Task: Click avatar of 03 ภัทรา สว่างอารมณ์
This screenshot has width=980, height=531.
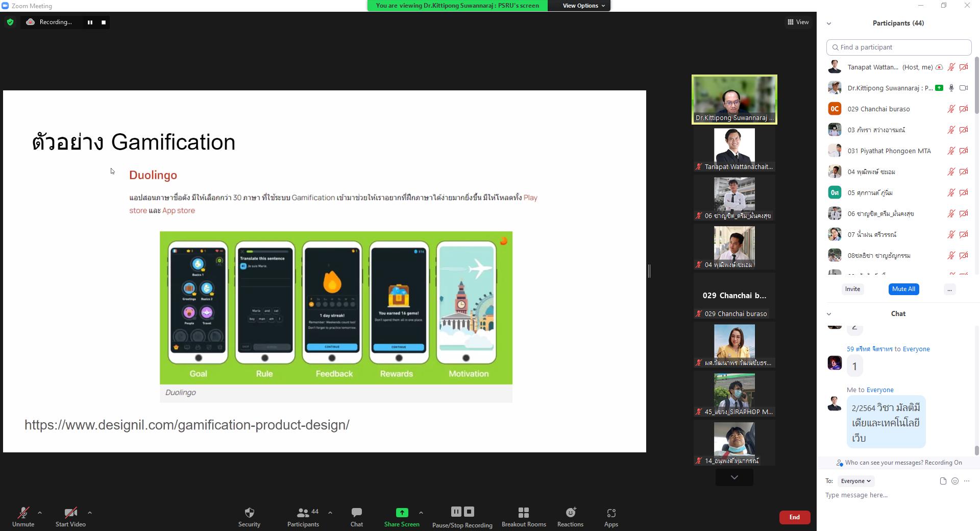Action: click(x=835, y=130)
